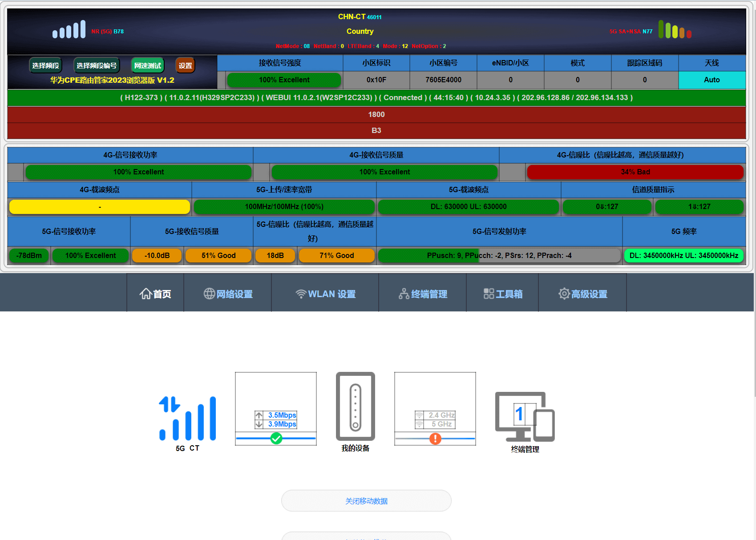The height and width of the screenshot is (540, 756).
Task: Click the upload speed 3.5Mbps arrow
Action: 259,415
